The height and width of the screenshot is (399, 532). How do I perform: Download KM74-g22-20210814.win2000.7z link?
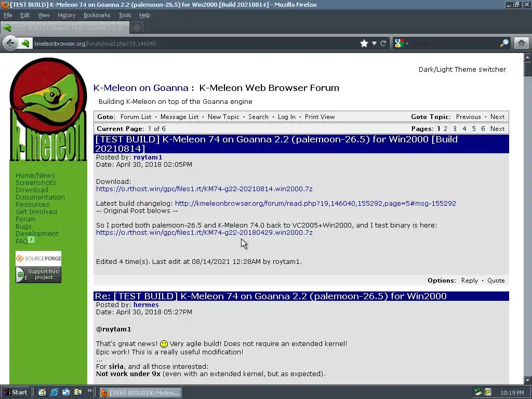204,189
